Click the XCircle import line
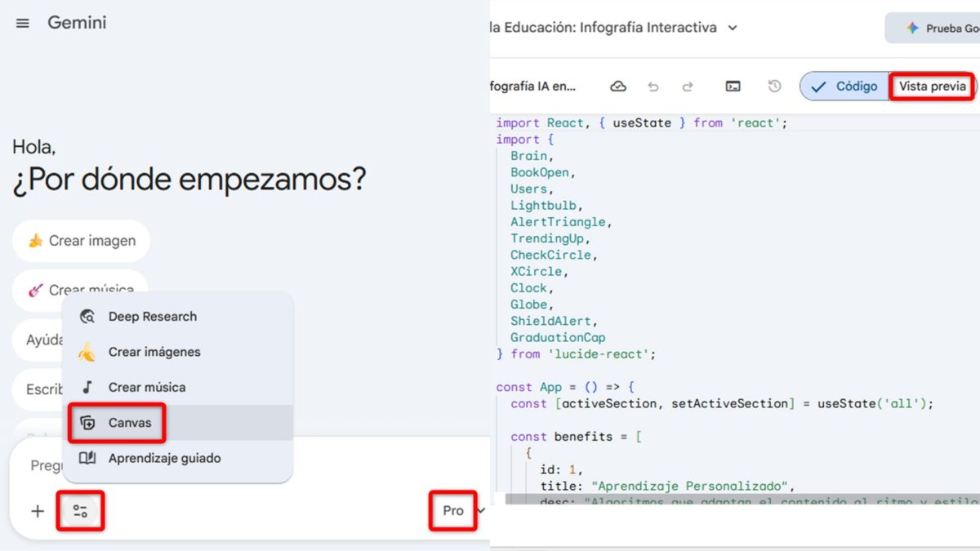 coord(540,271)
